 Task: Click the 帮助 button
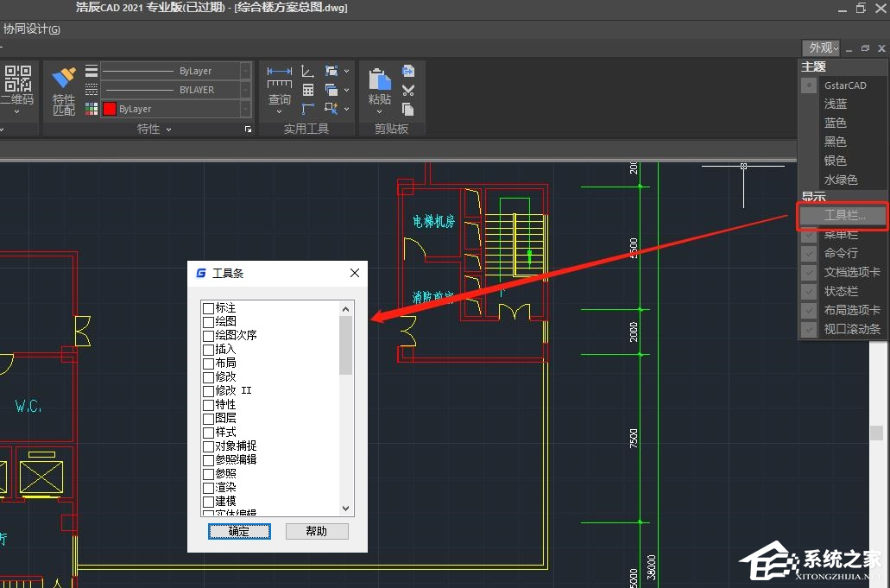(x=317, y=531)
